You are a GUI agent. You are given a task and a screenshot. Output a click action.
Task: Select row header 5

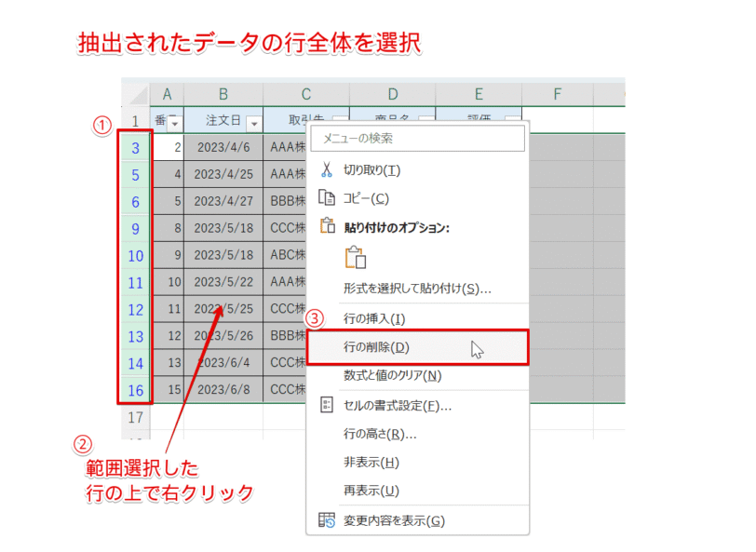pos(136,174)
